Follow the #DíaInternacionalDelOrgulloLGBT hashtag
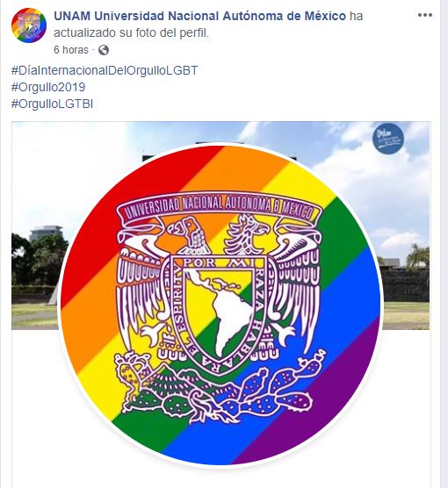The image size is (448, 488). pyautogui.click(x=105, y=70)
